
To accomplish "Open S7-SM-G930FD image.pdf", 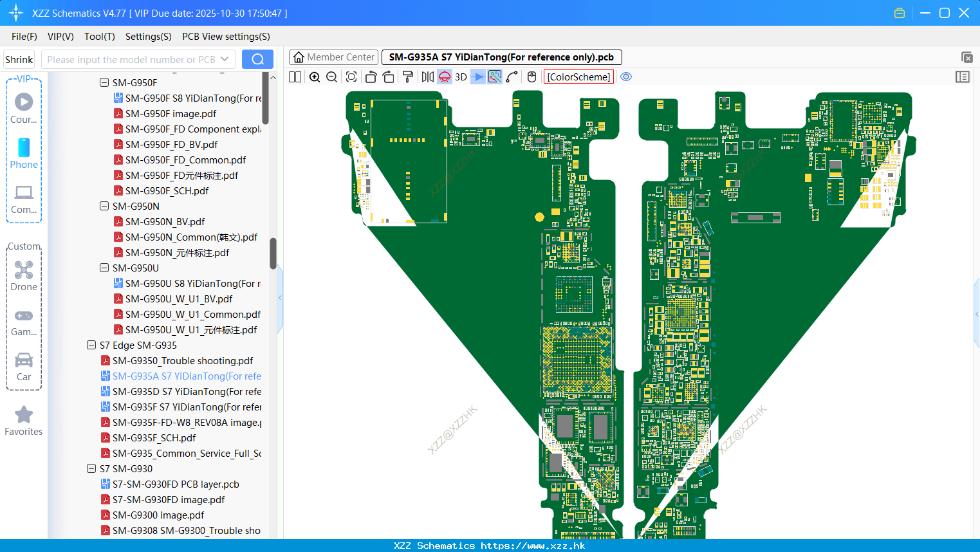I will pos(169,499).
